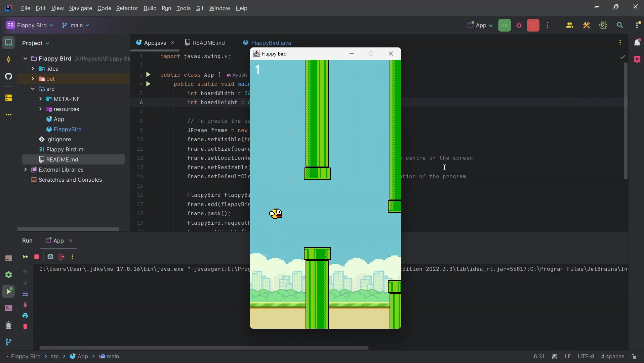The height and width of the screenshot is (363, 644).
Task: Take thread dump camera icon
Action: coord(50,257)
